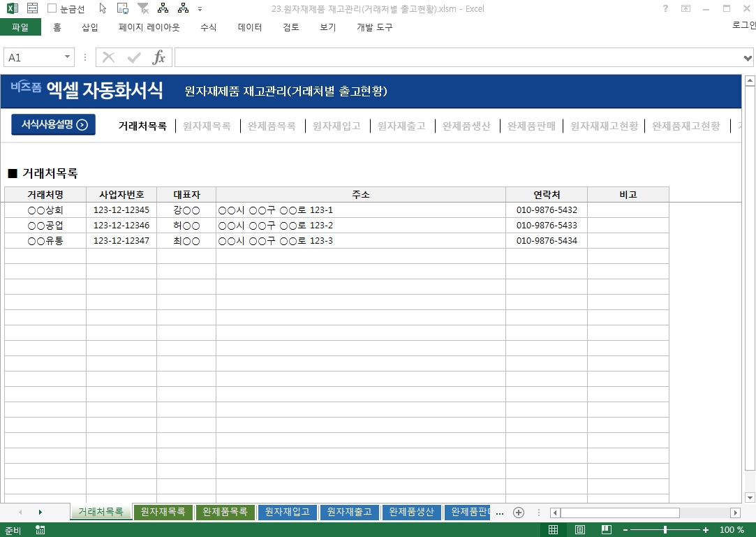Screen dimensions: 756x537
Task: Click the 서식사용설명 button
Action: coord(54,124)
